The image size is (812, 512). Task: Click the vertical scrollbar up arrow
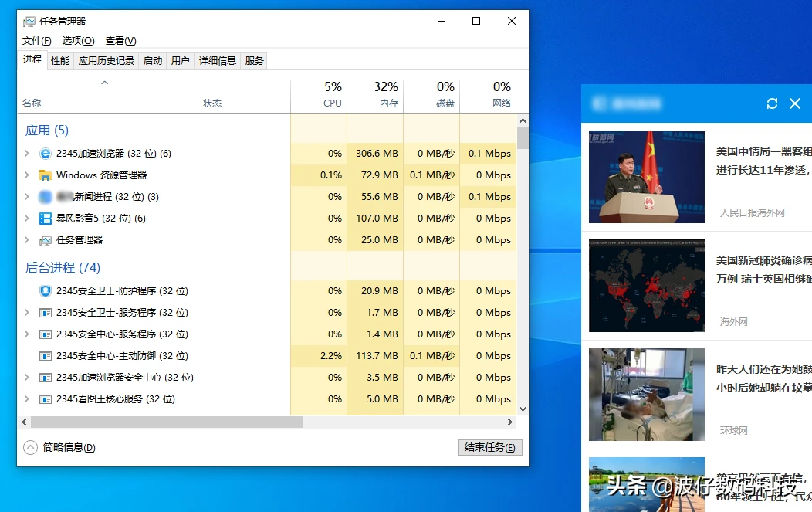[x=523, y=120]
